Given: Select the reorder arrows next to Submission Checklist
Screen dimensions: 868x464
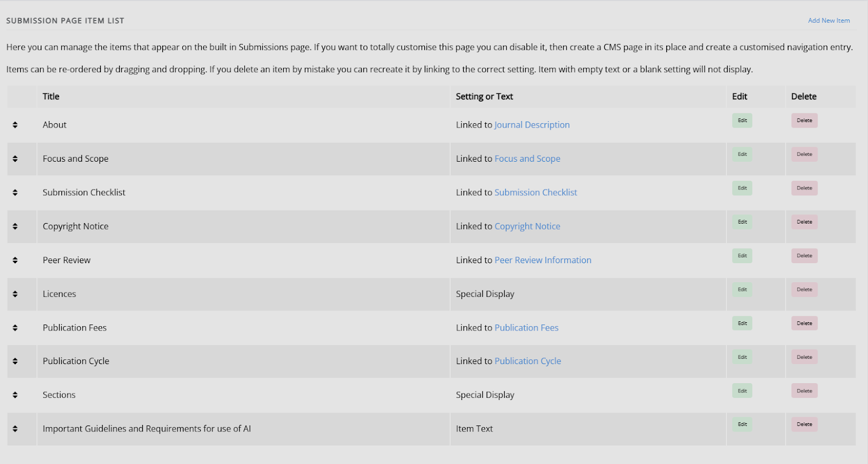Looking at the screenshot, I should [x=15, y=192].
